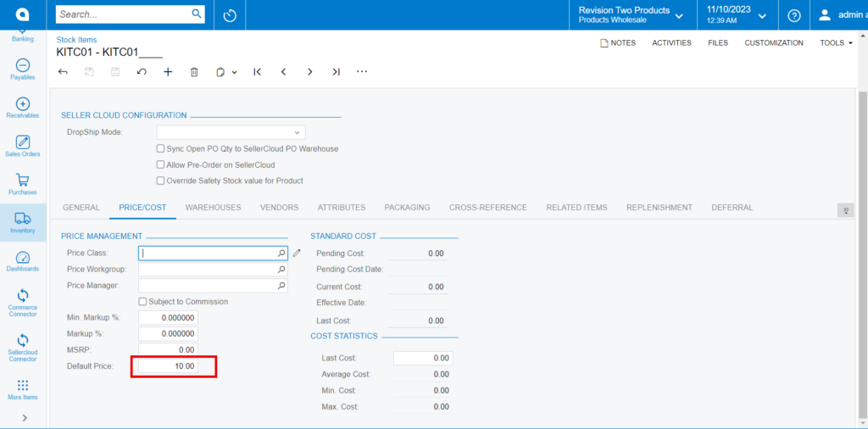Open Purchases in the sidebar
The height and width of the screenshot is (429, 868).
tap(23, 184)
